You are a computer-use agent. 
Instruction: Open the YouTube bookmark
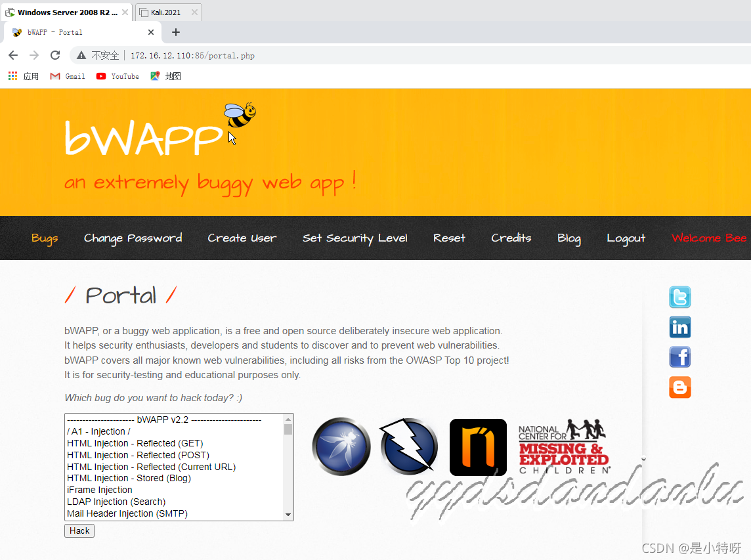click(x=118, y=76)
